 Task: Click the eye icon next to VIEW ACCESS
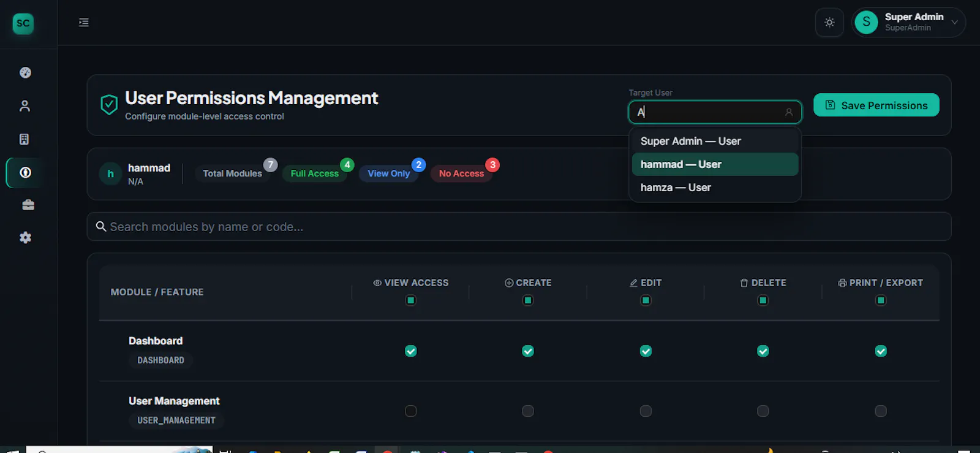pyautogui.click(x=377, y=283)
